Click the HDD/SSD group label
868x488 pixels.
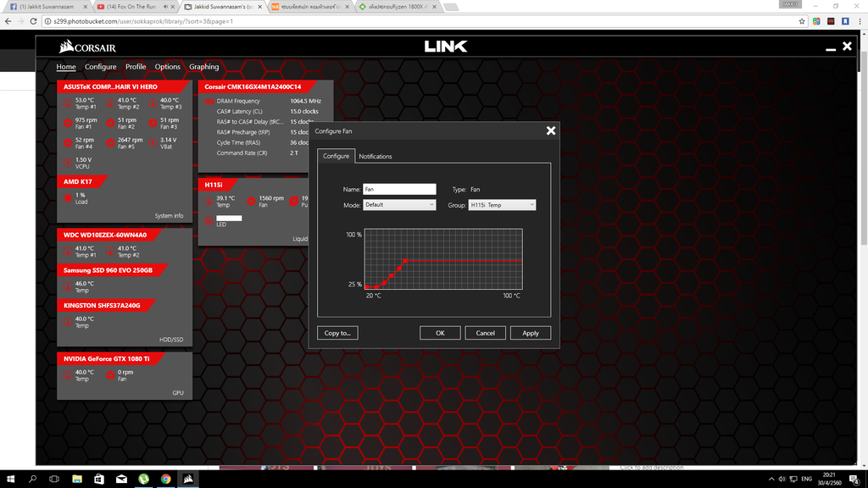tap(171, 340)
